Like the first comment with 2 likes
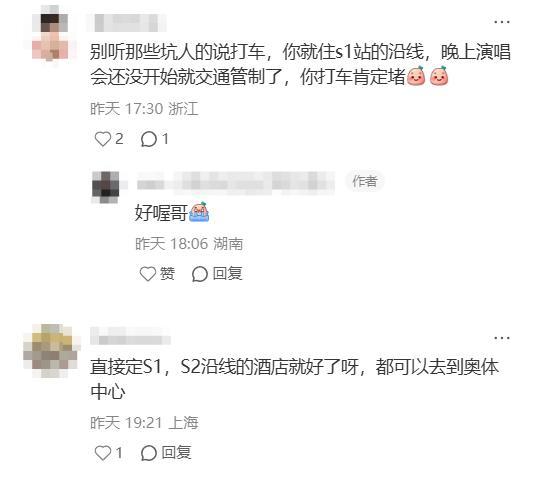 click(x=102, y=139)
